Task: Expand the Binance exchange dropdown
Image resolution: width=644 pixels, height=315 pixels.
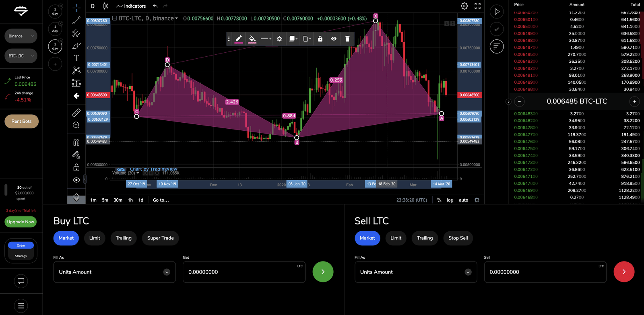Action: (21, 36)
